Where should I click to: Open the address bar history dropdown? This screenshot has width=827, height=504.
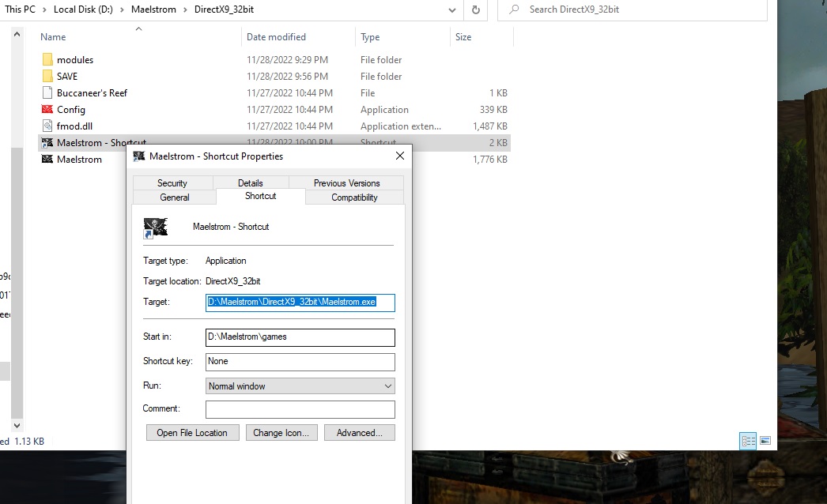452,9
